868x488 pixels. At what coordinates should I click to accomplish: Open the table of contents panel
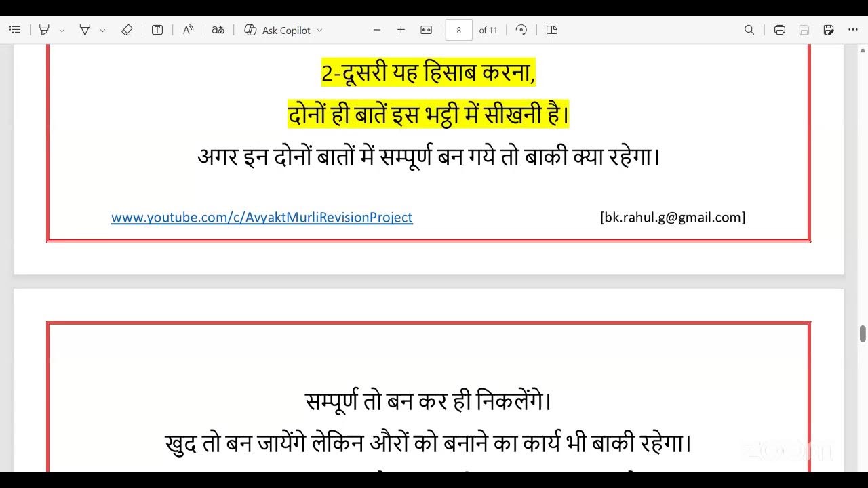[15, 30]
